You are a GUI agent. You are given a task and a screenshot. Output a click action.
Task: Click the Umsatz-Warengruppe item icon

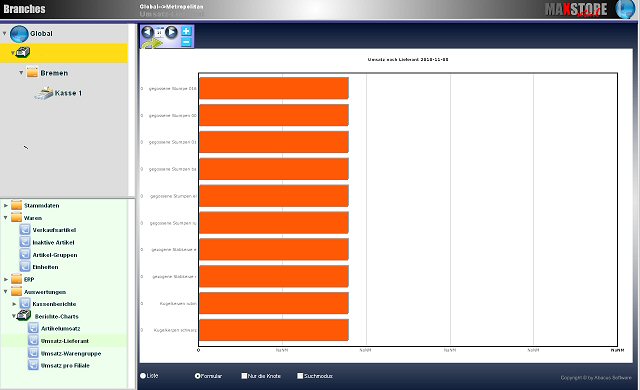pos(33,353)
